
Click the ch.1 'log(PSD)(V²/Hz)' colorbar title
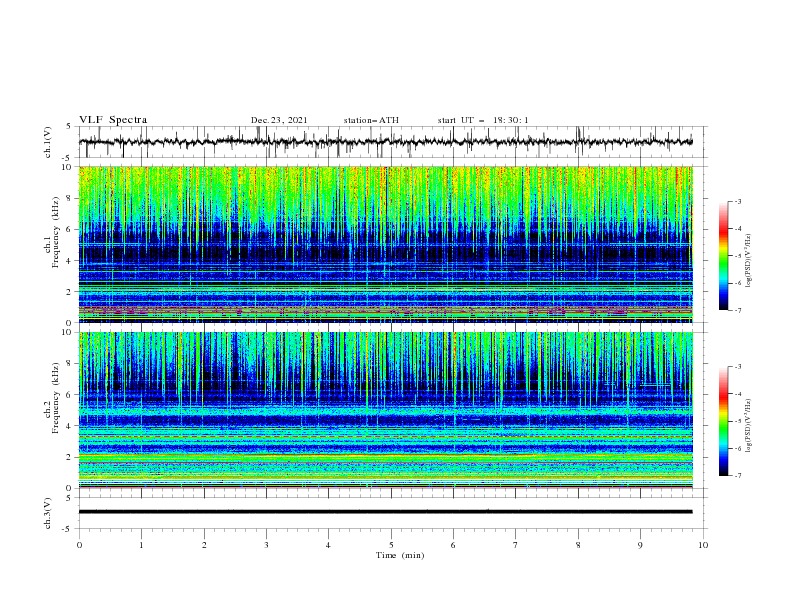click(x=749, y=261)
